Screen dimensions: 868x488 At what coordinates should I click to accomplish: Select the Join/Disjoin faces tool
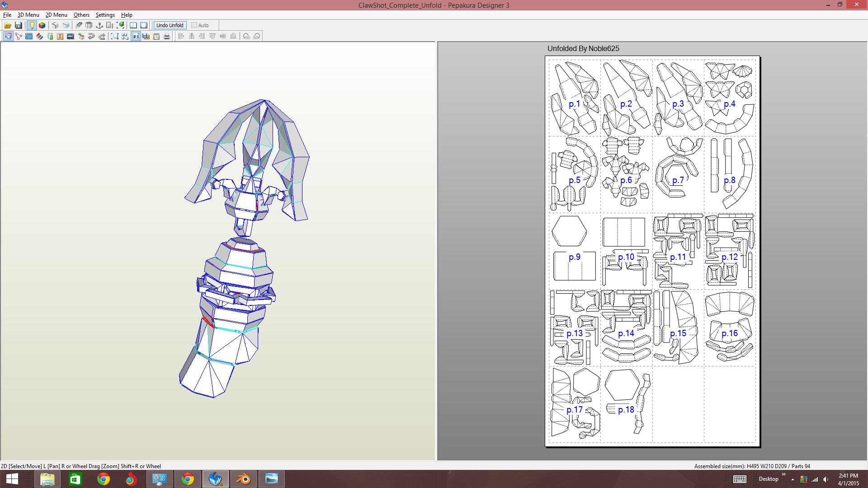[19, 36]
